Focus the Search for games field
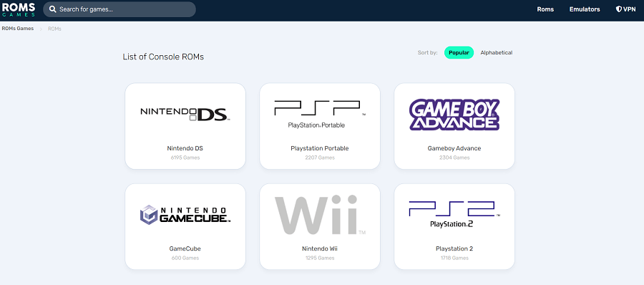The width and height of the screenshot is (644, 285). coord(119,9)
